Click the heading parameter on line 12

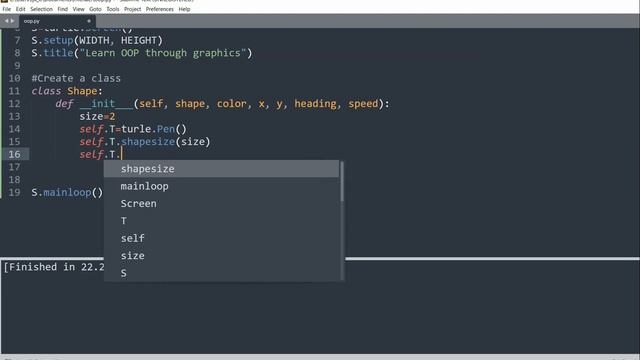pos(315,104)
